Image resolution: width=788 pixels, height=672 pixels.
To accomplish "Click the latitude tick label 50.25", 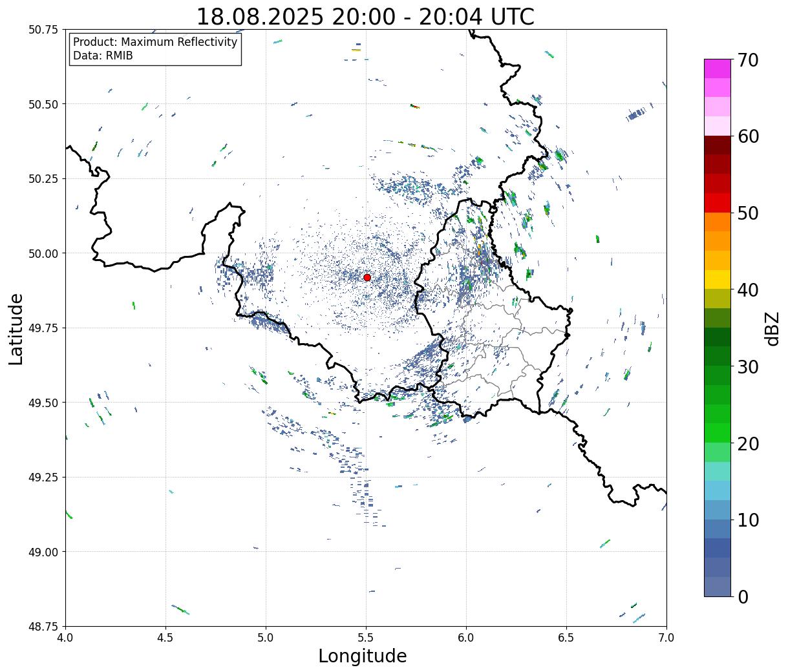I will 43,179.
